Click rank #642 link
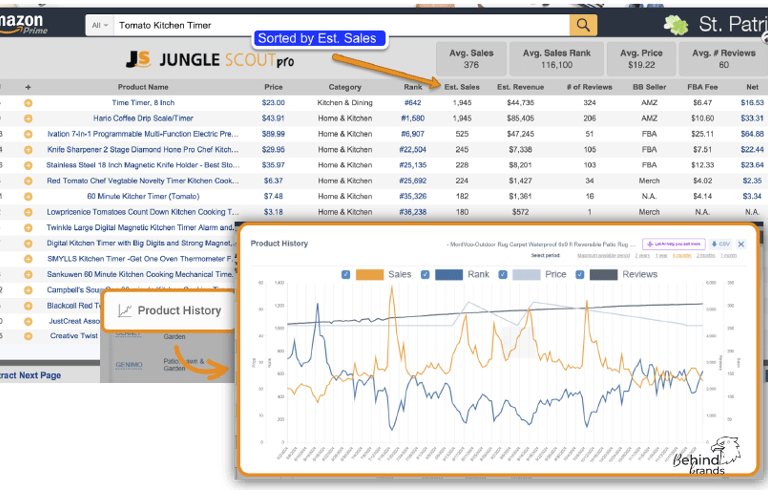This screenshot has height=490, width=768. coord(412,103)
